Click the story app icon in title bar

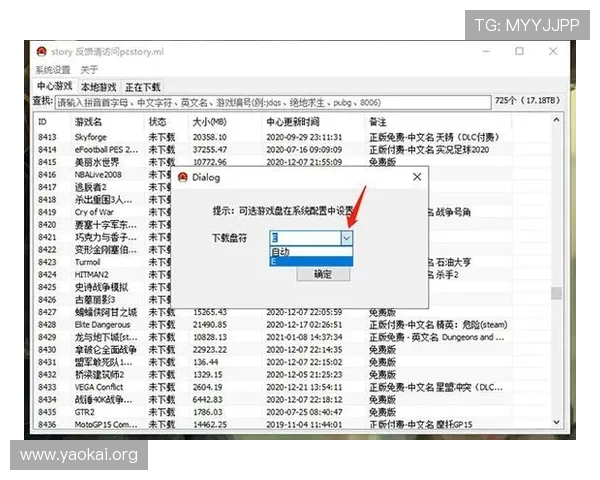(41, 51)
